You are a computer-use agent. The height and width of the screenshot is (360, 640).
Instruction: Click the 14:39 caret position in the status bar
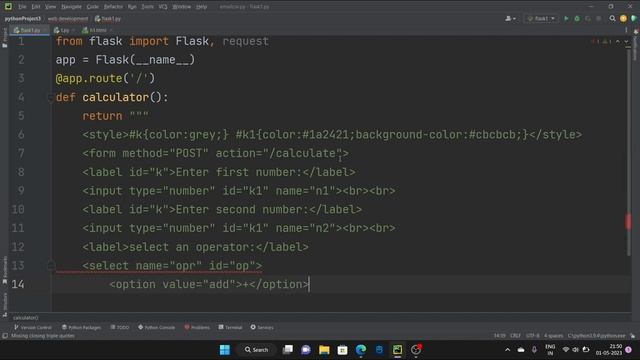(x=500, y=336)
